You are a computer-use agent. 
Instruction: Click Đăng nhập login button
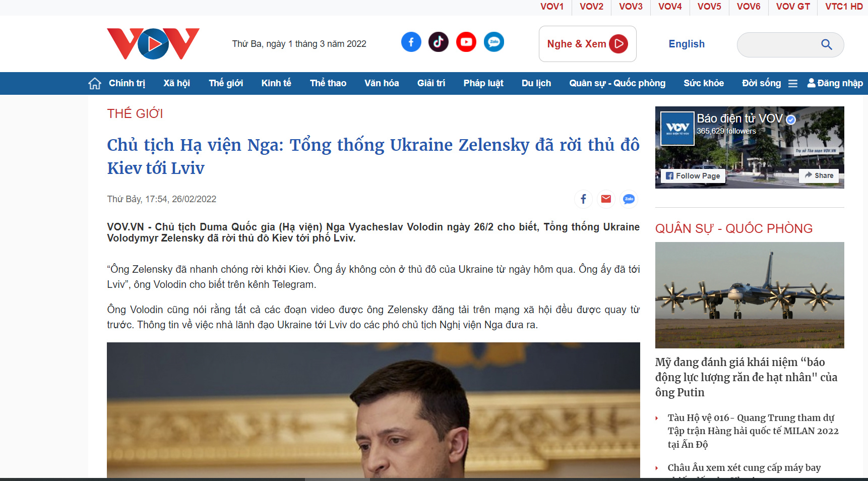coord(835,83)
